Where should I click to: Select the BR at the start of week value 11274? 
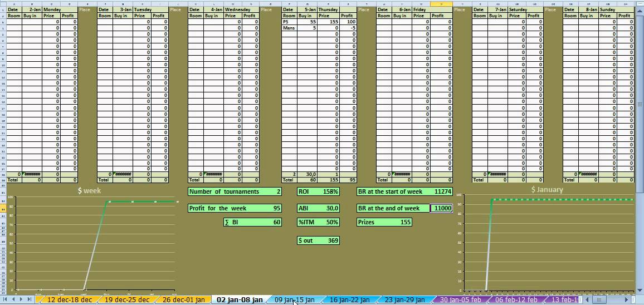[x=441, y=191]
